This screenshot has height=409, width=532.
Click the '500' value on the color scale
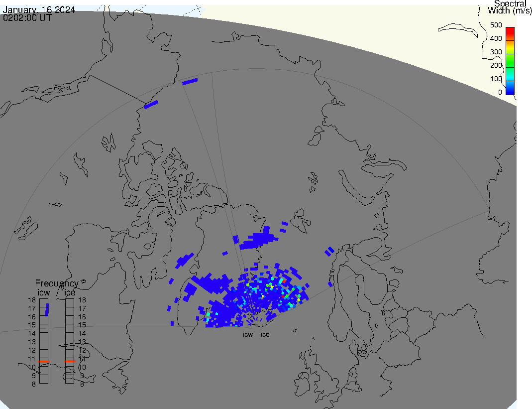point(496,25)
